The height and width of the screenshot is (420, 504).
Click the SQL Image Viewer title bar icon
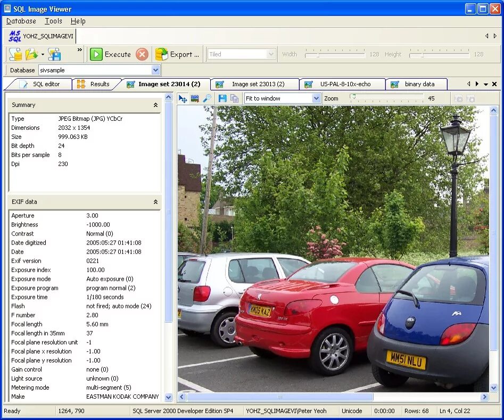(x=7, y=9)
